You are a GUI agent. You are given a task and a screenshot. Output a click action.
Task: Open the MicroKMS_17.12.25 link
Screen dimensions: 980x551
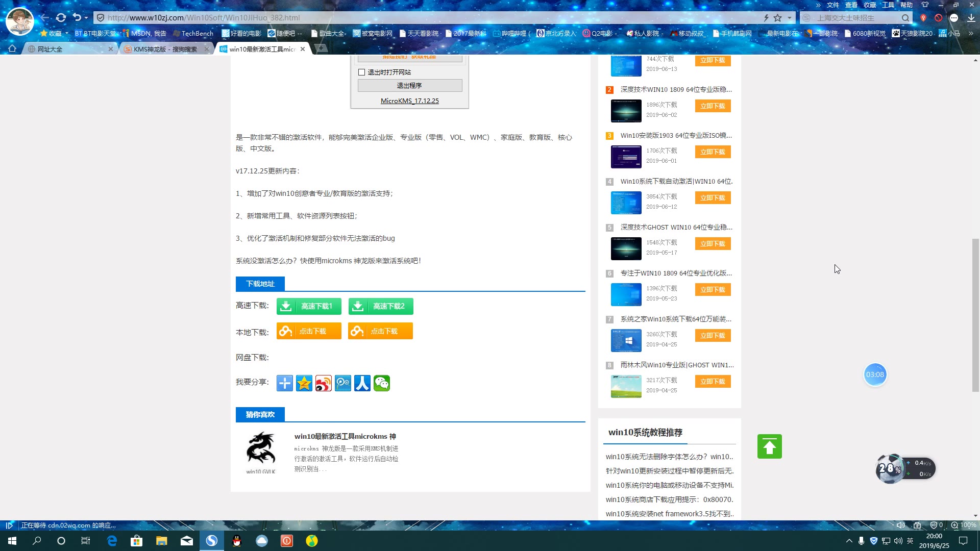(409, 101)
